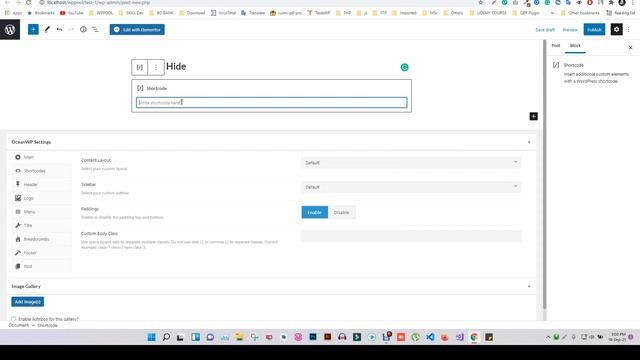Toggle the Settings gear icon

click(616, 29)
